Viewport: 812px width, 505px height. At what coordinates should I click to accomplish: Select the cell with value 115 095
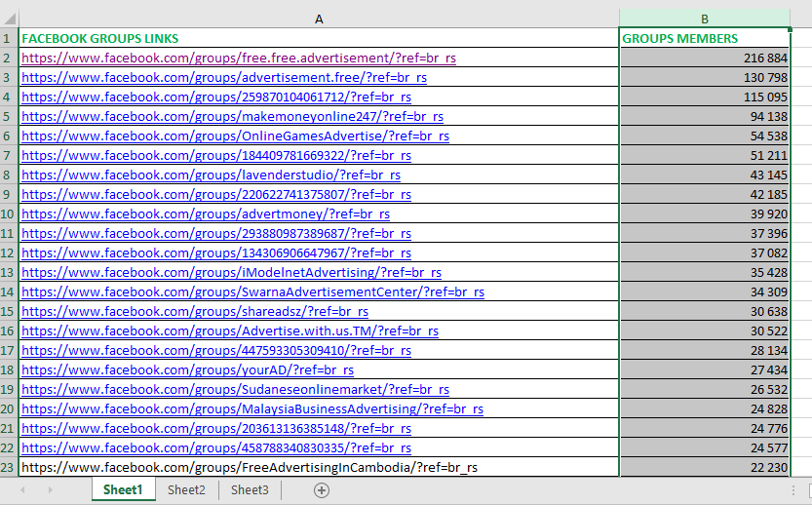click(704, 97)
